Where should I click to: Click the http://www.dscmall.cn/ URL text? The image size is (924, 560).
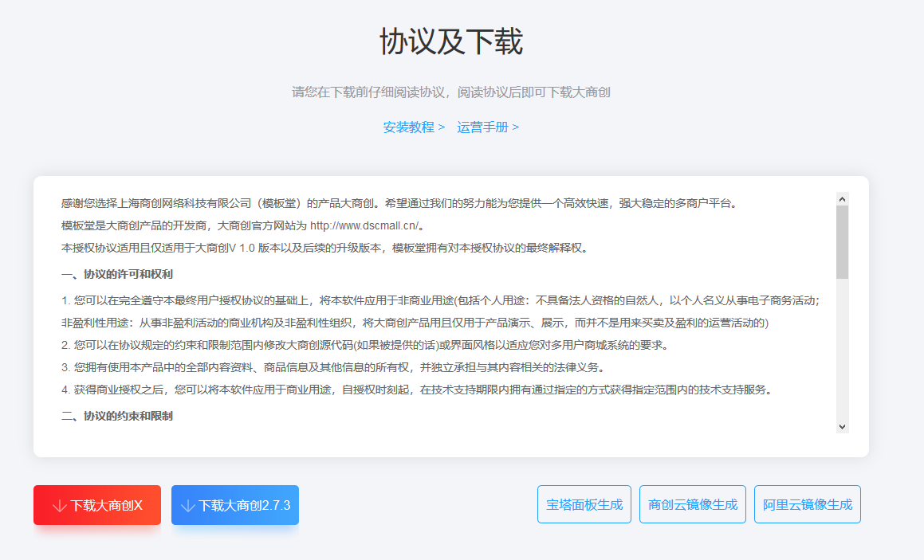(x=364, y=225)
